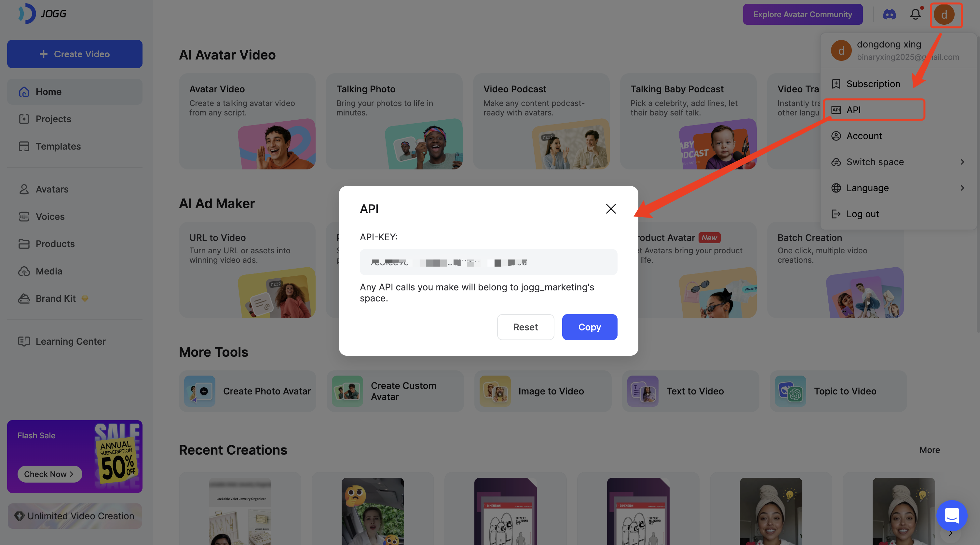The width and height of the screenshot is (980, 545).
Task: Open Projects in the sidebar
Action: click(x=75, y=119)
